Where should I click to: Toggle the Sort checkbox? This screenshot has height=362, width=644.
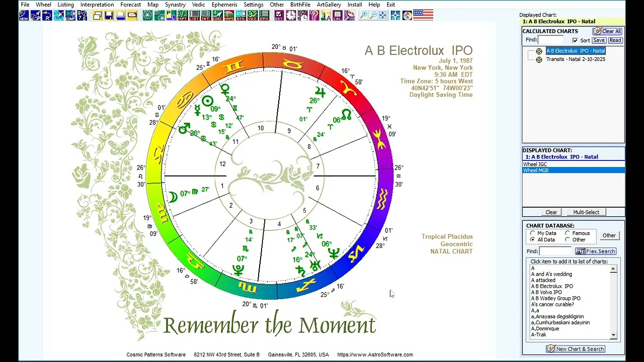coord(575,40)
